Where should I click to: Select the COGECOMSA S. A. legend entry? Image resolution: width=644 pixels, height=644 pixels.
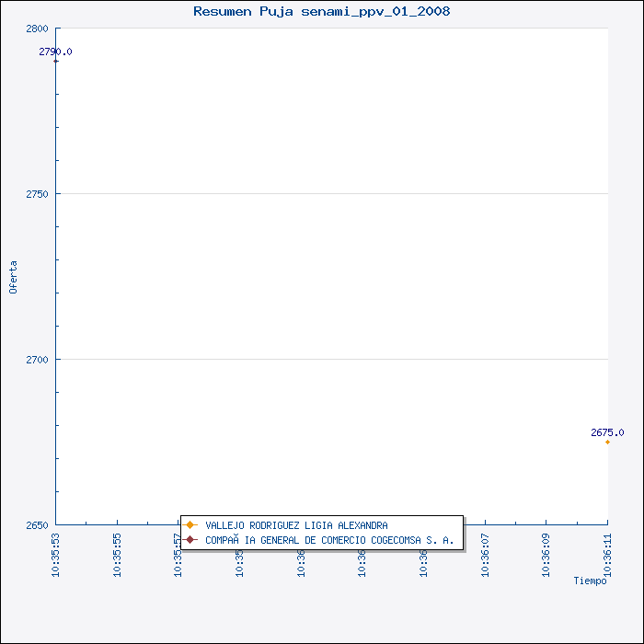coord(329,540)
